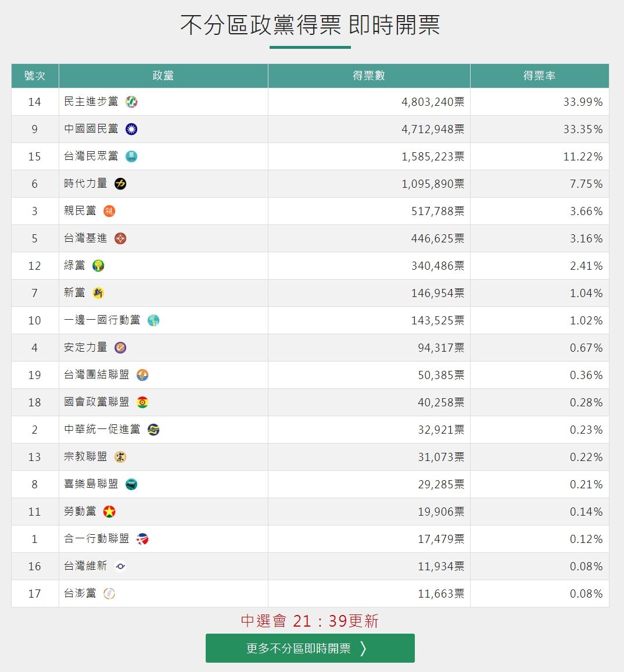This screenshot has height=672, width=624.
Task: Click the 合一行動聯盟 logo icon
Action: click(142, 539)
